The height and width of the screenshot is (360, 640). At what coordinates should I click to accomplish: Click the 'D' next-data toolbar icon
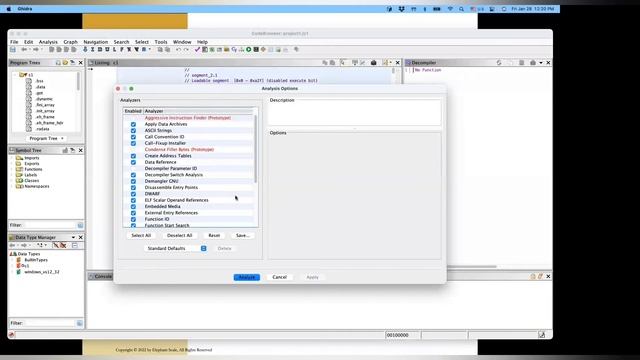[x=100, y=50]
